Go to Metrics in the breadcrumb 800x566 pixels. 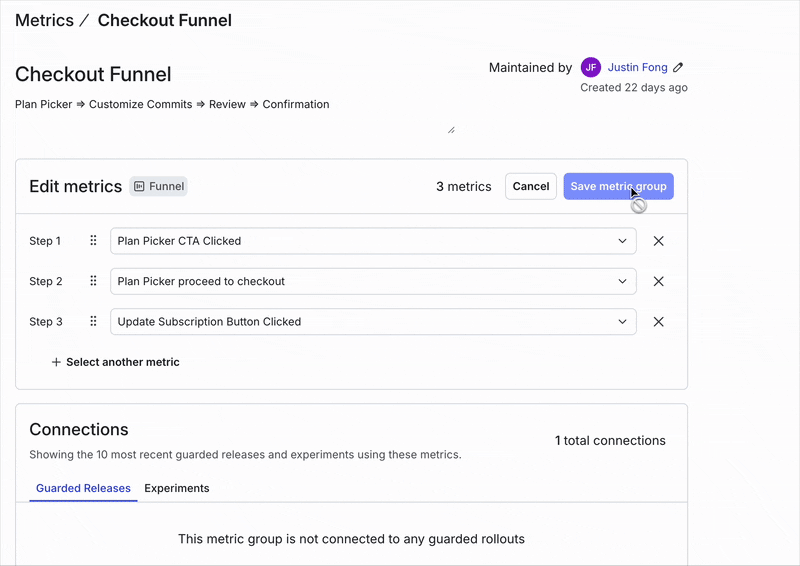click(44, 20)
